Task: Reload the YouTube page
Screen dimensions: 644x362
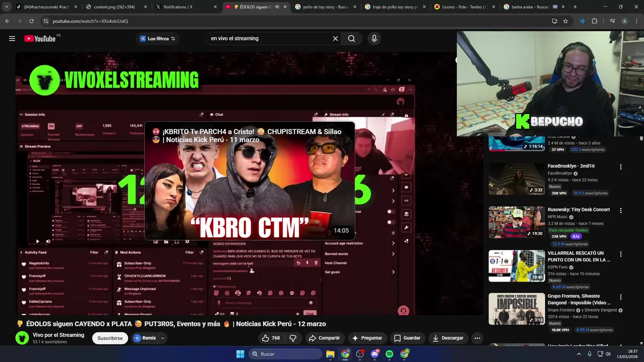Action: coord(31,21)
